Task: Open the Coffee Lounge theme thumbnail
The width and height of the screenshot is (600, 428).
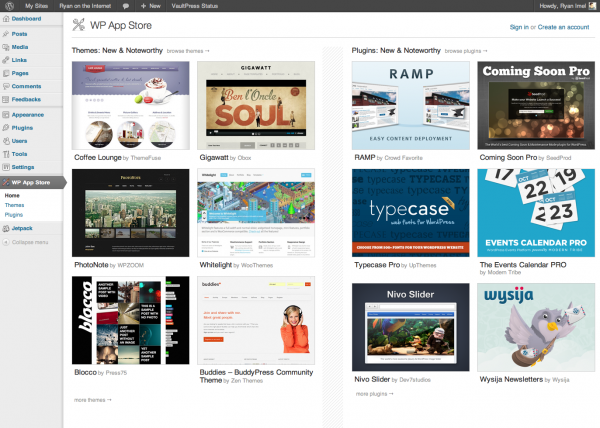Action: (x=130, y=105)
